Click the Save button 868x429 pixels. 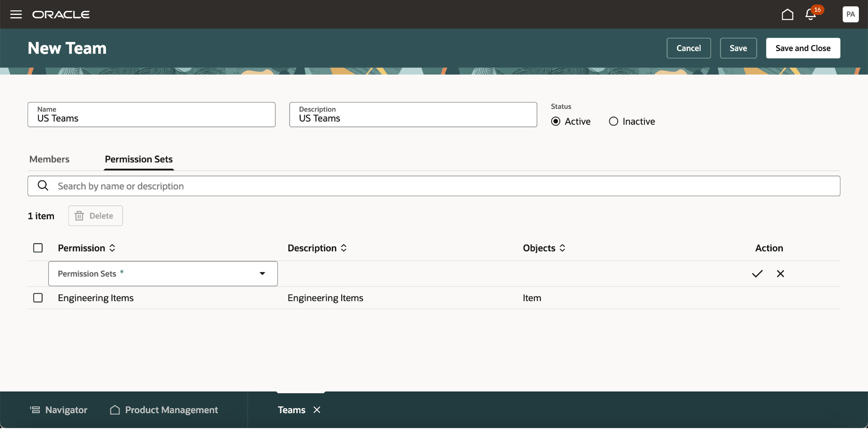point(738,48)
